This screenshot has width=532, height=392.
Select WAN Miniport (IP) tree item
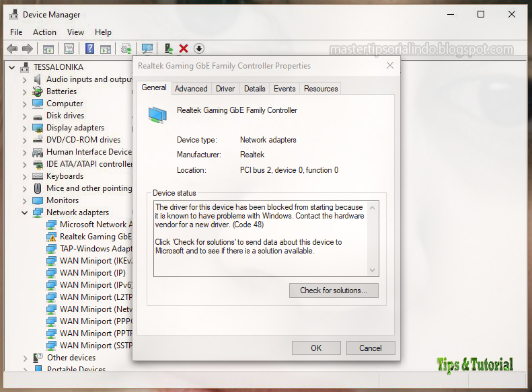coord(93,273)
